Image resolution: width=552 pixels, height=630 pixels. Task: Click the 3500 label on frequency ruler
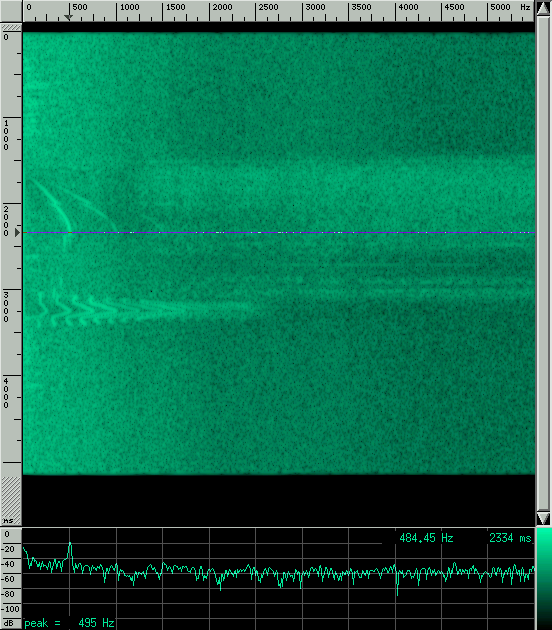point(362,7)
